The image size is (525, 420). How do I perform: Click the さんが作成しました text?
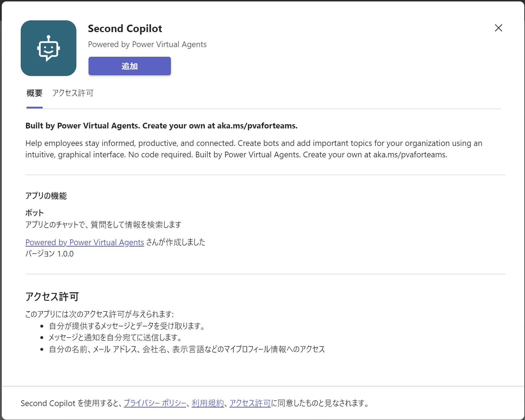176,242
